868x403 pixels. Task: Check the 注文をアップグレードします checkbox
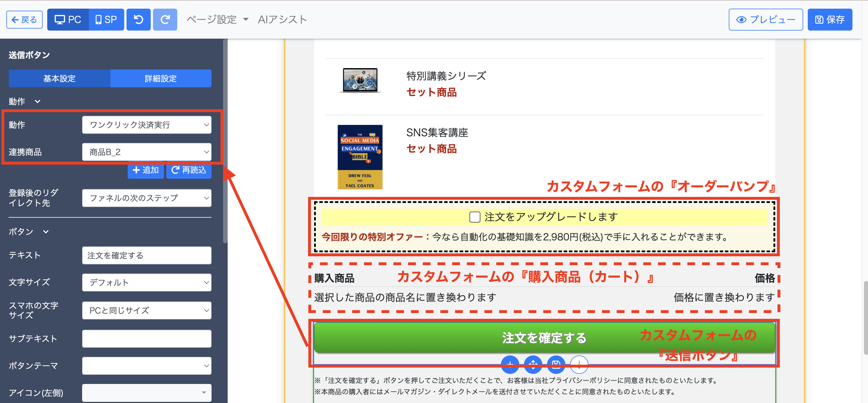[474, 217]
